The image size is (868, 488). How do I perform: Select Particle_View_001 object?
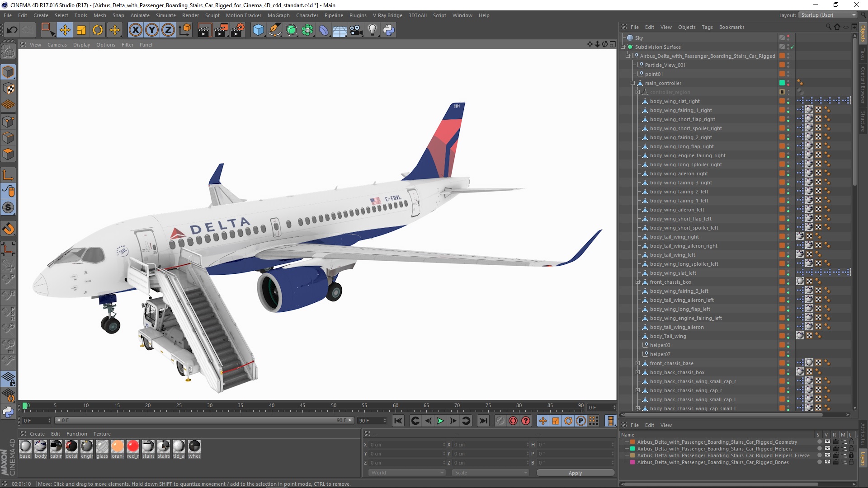pyautogui.click(x=665, y=65)
